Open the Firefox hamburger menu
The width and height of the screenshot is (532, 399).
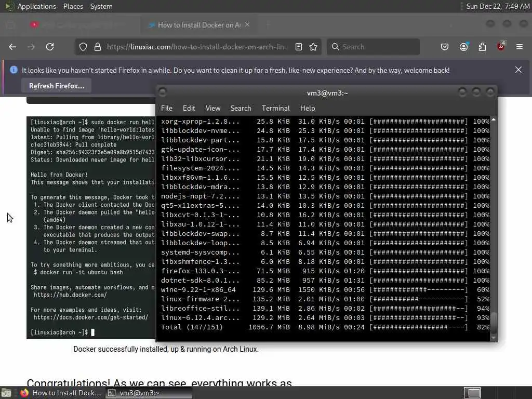click(520, 47)
